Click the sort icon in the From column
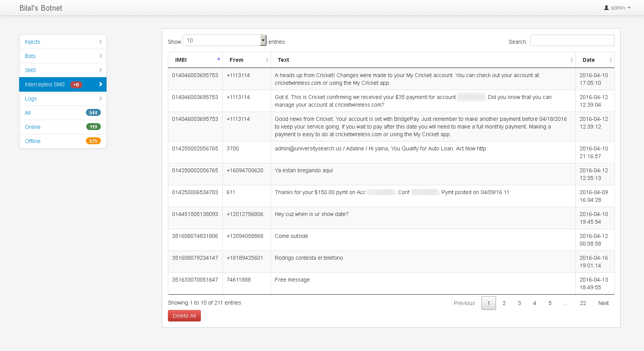Image resolution: width=644 pixels, height=351 pixels. click(267, 60)
